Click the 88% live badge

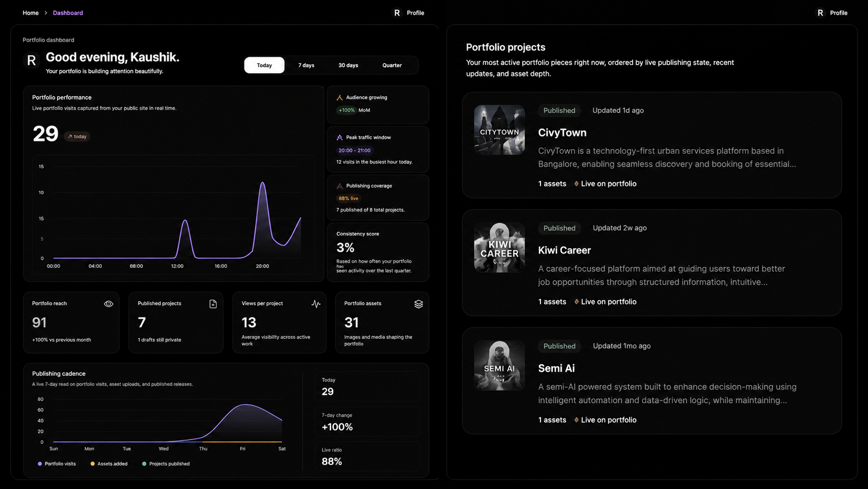point(348,198)
